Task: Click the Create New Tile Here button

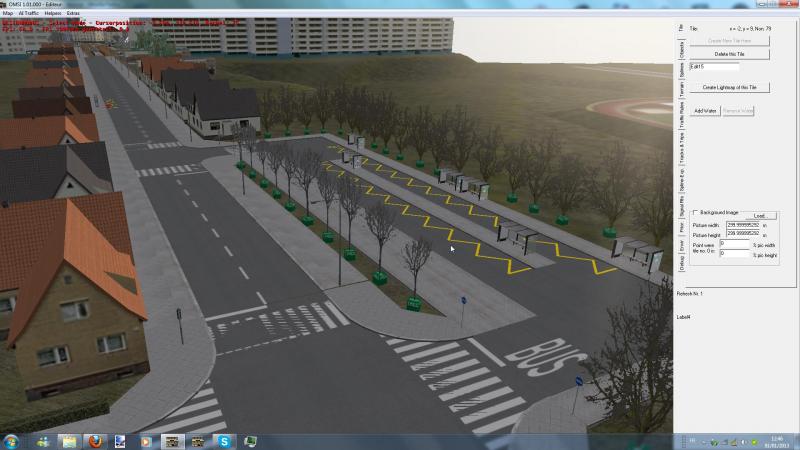Action: [729, 41]
